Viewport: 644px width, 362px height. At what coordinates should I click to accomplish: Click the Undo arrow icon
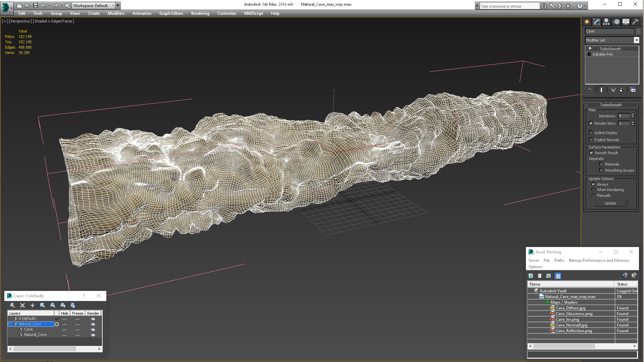[44, 6]
